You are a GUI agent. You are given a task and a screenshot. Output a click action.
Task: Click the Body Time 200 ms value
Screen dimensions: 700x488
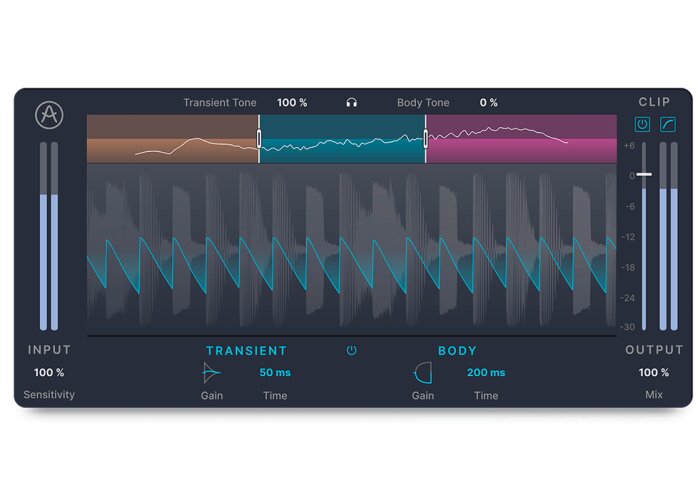click(486, 372)
